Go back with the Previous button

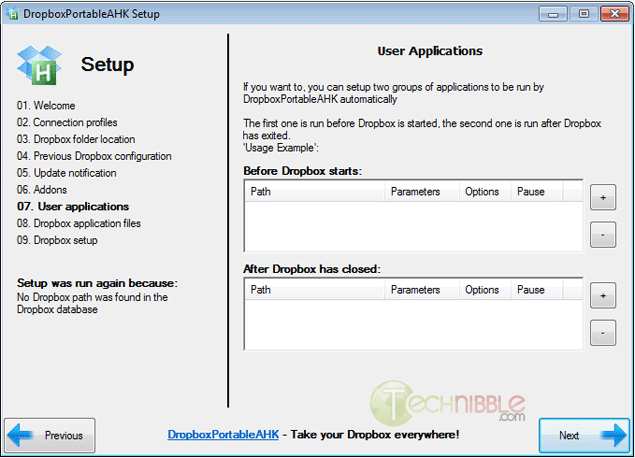click(50, 435)
